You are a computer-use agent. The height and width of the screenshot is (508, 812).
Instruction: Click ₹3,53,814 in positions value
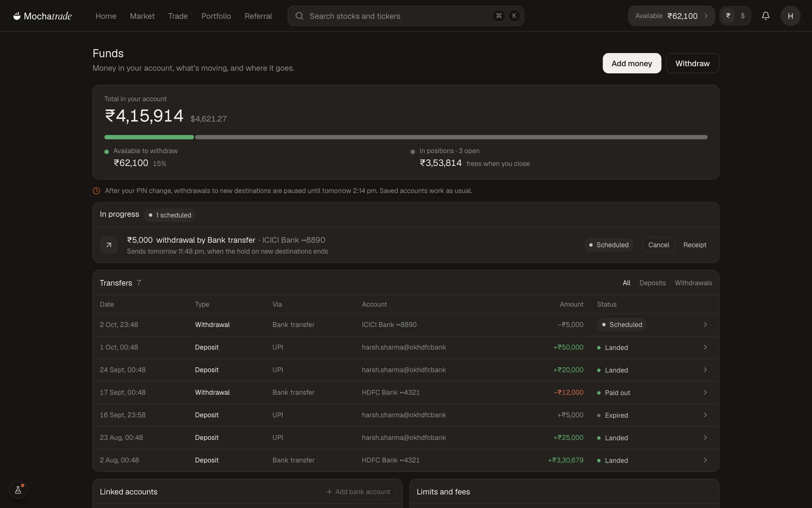441,163
